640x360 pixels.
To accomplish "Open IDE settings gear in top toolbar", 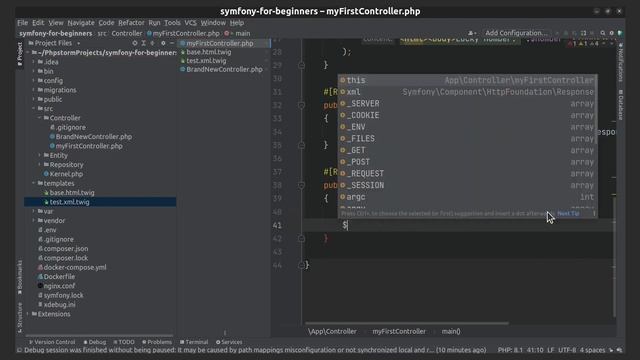I will tap(611, 33).
